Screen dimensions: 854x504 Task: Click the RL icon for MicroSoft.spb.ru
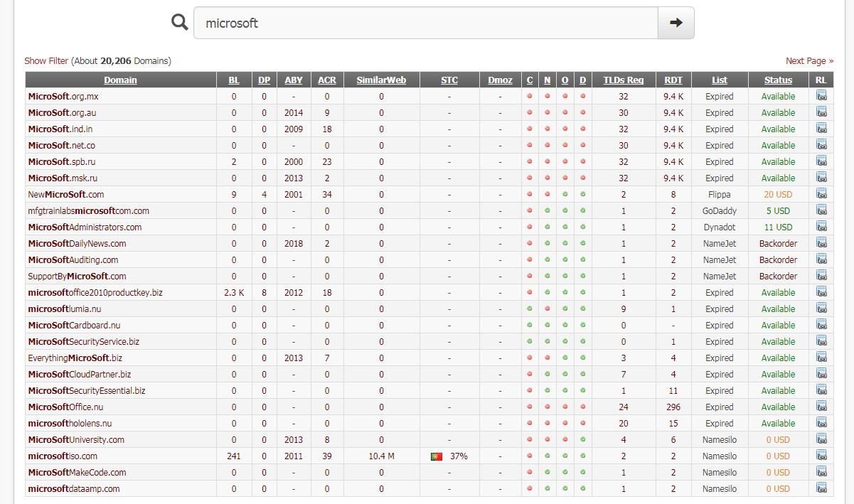click(821, 161)
